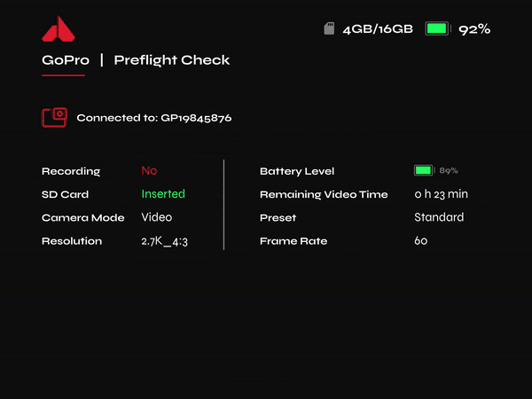Select the GoPro tab
This screenshot has width=532, height=399.
[x=66, y=60]
